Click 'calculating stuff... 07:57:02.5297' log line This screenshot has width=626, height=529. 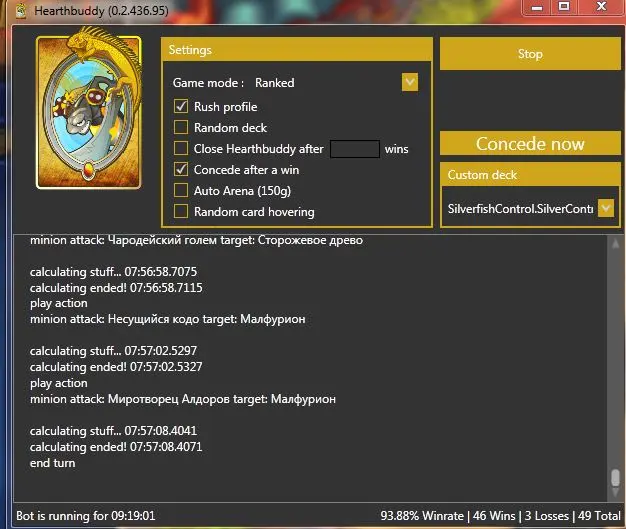click(x=113, y=351)
